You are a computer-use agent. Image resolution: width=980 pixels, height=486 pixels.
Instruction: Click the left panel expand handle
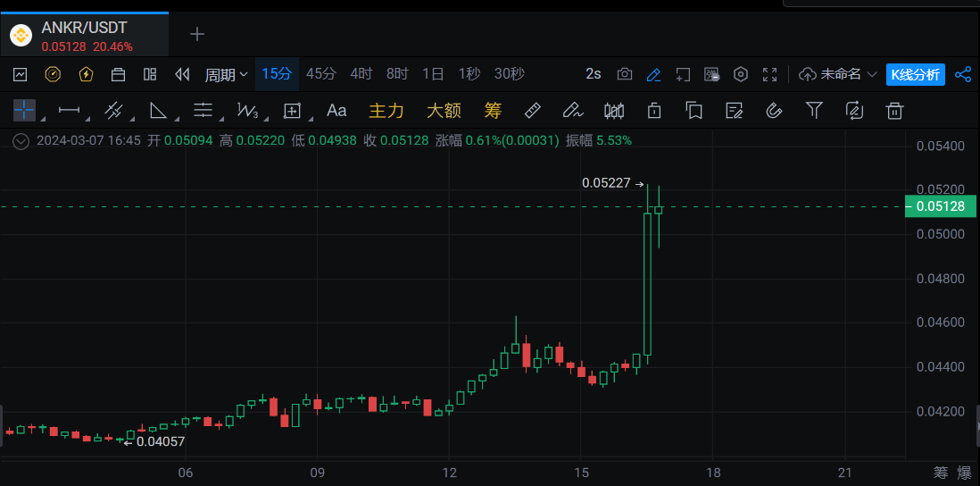click(x=2, y=426)
